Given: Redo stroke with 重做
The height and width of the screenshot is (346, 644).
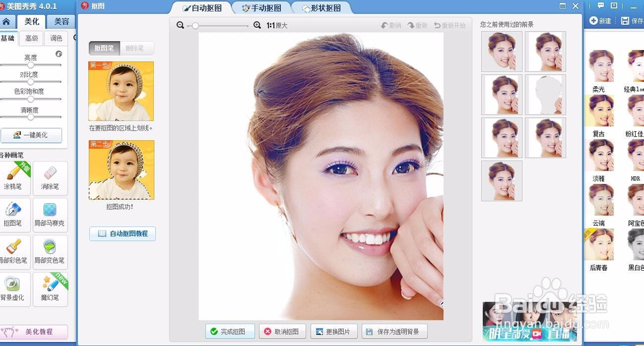Looking at the screenshot, I should pos(417,26).
